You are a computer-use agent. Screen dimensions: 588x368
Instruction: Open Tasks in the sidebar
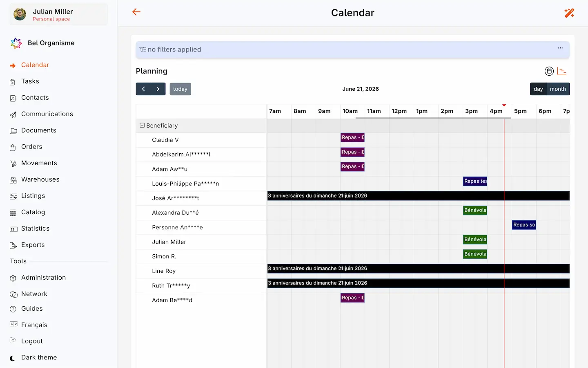(30, 81)
